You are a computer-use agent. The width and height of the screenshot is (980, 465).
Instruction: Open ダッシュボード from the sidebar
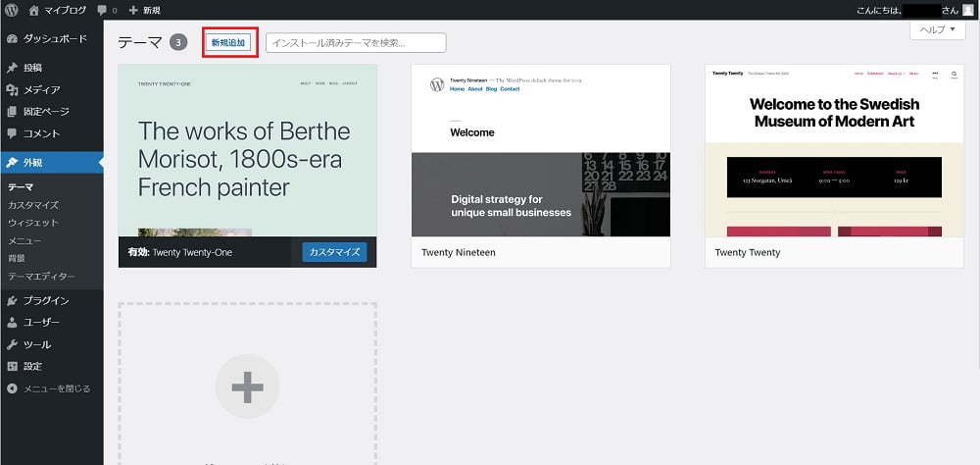click(54, 39)
